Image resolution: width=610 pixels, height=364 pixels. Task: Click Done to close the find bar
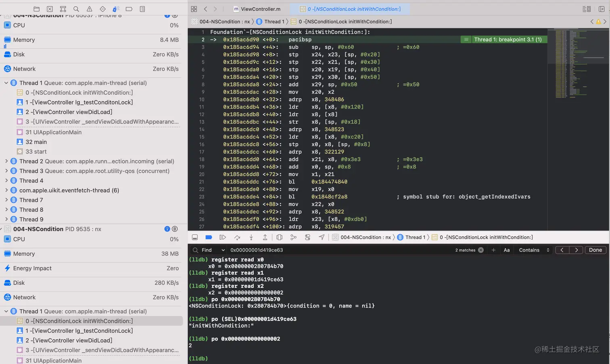[x=595, y=250]
